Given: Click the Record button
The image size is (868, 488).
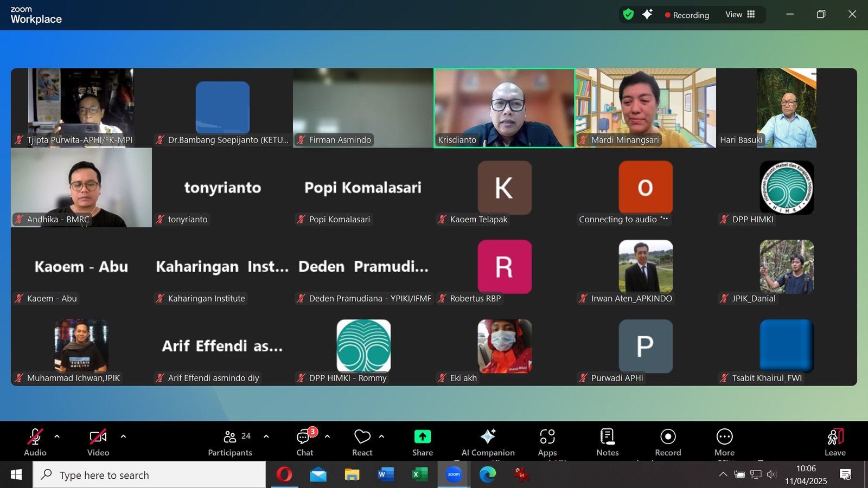Looking at the screenshot, I should pos(668,442).
